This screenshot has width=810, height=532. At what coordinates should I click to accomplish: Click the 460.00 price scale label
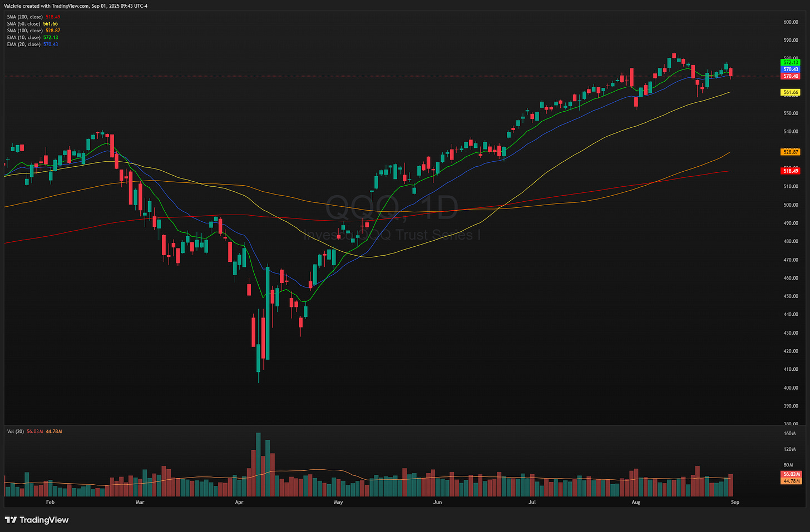point(791,278)
